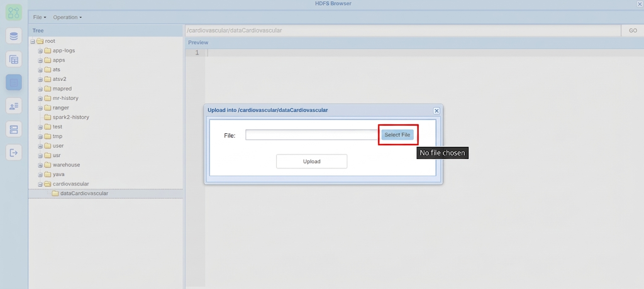Select the highlighted HDFS browser sidebar icon
Viewport: 644px width, 289px height.
(x=14, y=82)
